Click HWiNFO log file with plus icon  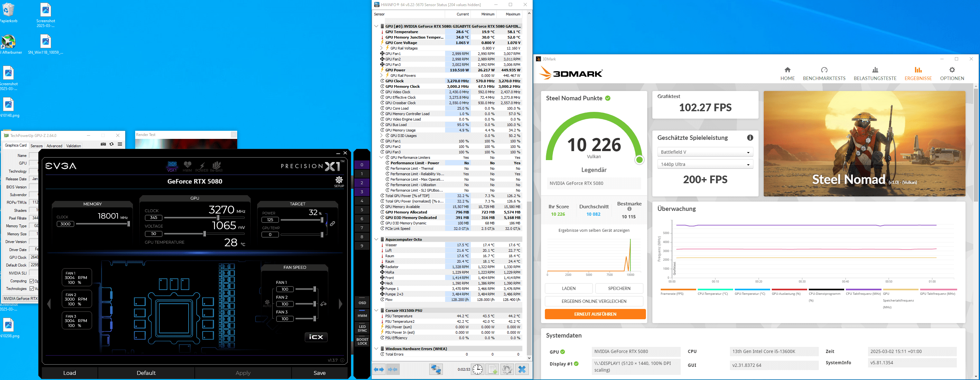pyautogui.click(x=492, y=369)
